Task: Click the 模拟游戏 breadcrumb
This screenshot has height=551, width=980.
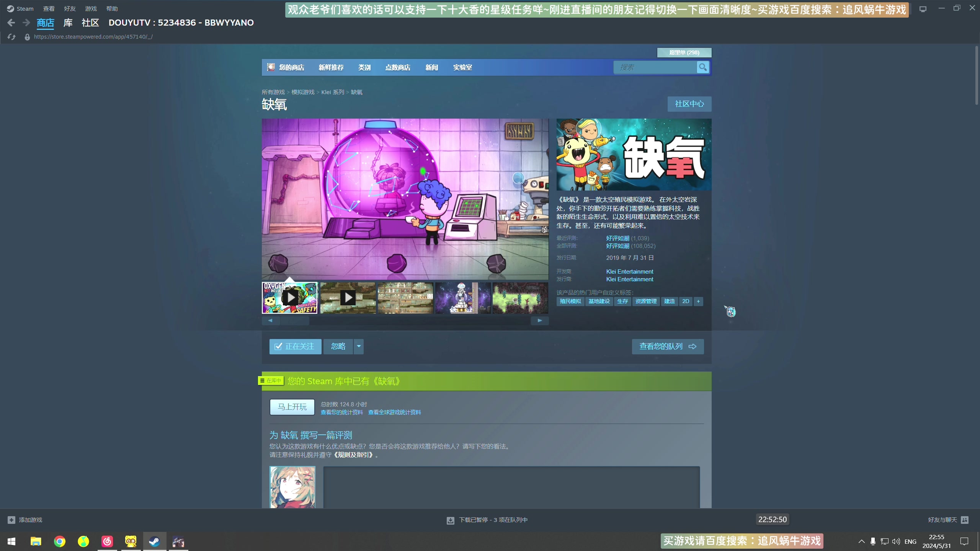Action: tap(303, 92)
